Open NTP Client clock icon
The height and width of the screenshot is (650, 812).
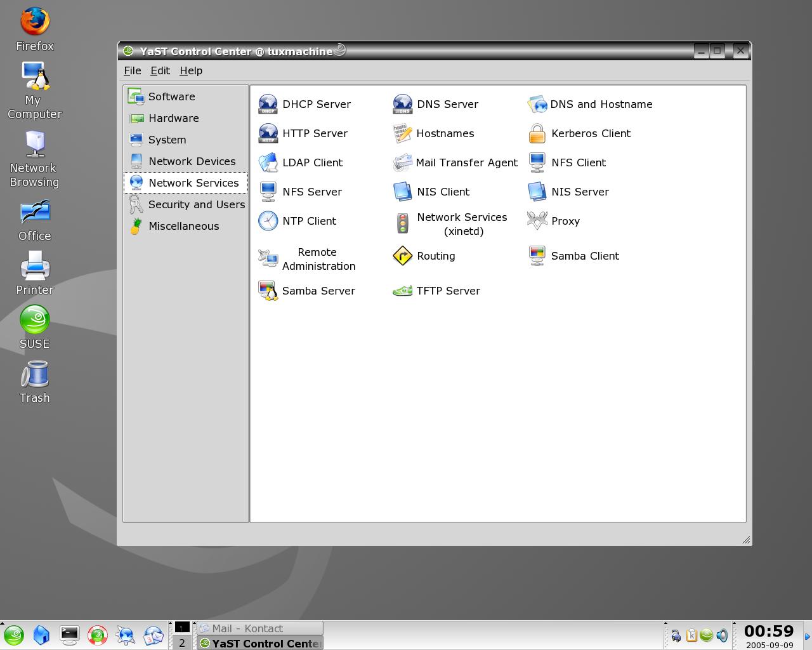click(268, 221)
